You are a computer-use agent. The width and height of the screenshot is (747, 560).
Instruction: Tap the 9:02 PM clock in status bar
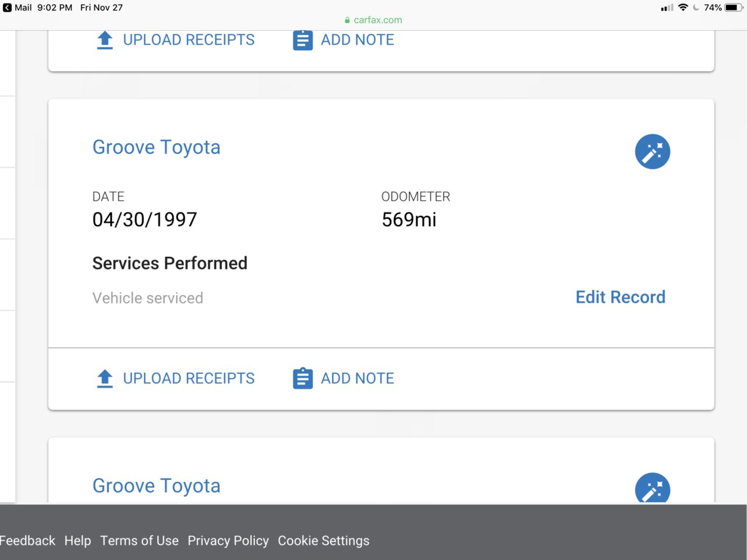coord(55,8)
